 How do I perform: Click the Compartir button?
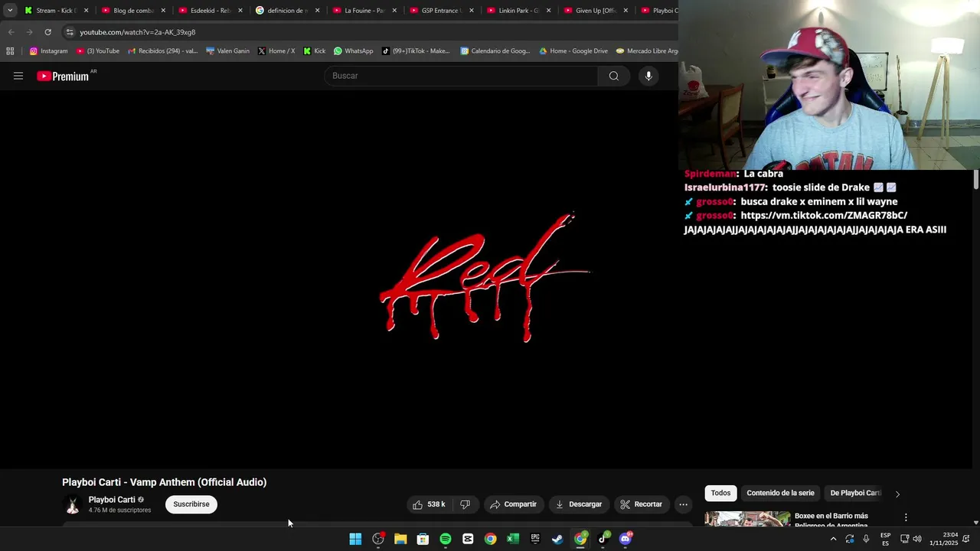point(514,504)
